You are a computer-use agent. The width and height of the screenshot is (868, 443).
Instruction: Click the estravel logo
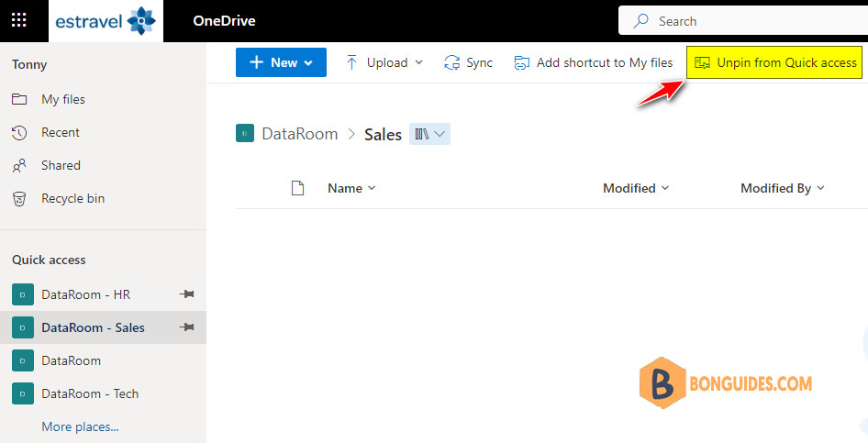pos(106,21)
